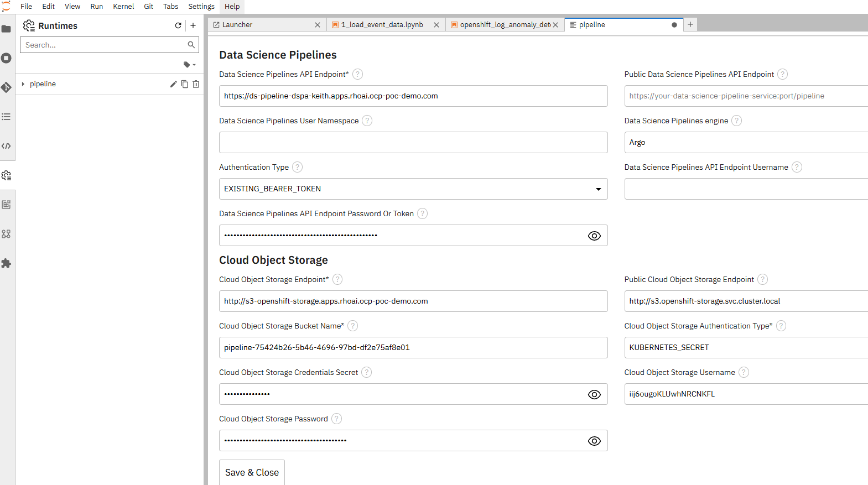Click the Cloud Object Storage Bucket Name field
Image resolution: width=868 pixels, height=485 pixels.
pyautogui.click(x=413, y=348)
